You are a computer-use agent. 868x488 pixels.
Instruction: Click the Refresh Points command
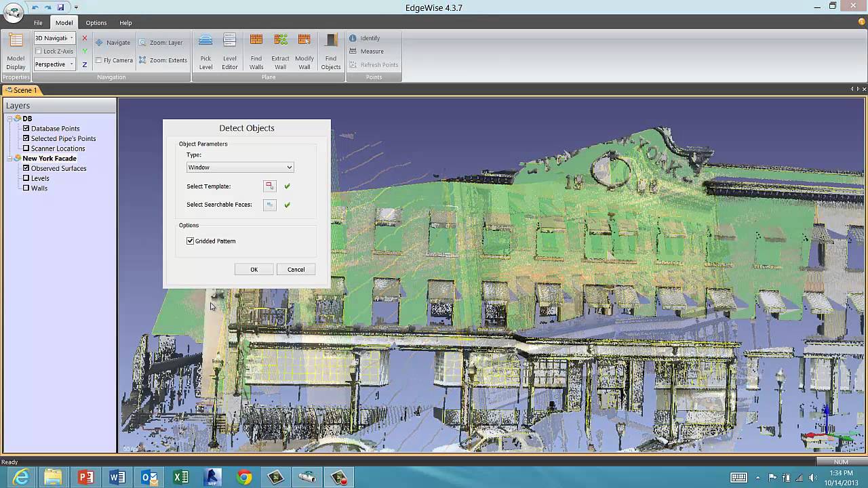tap(374, 64)
